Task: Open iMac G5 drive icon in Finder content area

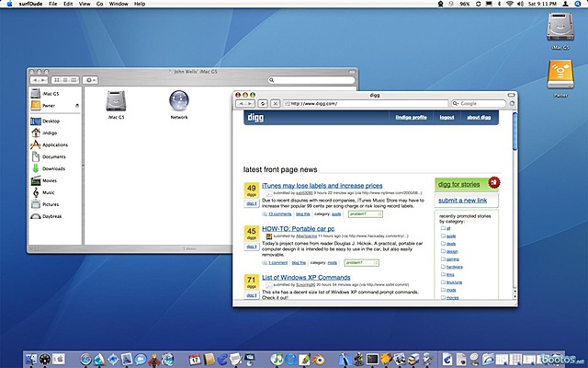Action: (x=116, y=101)
